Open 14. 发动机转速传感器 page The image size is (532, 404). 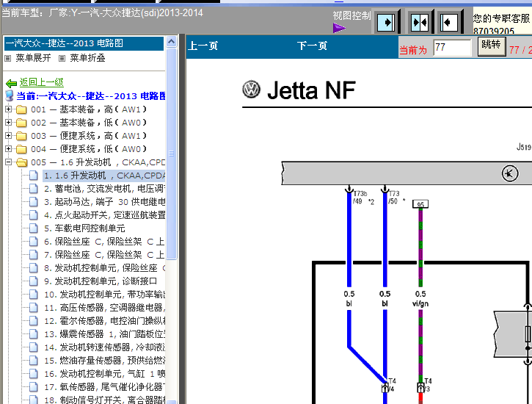pos(104,347)
